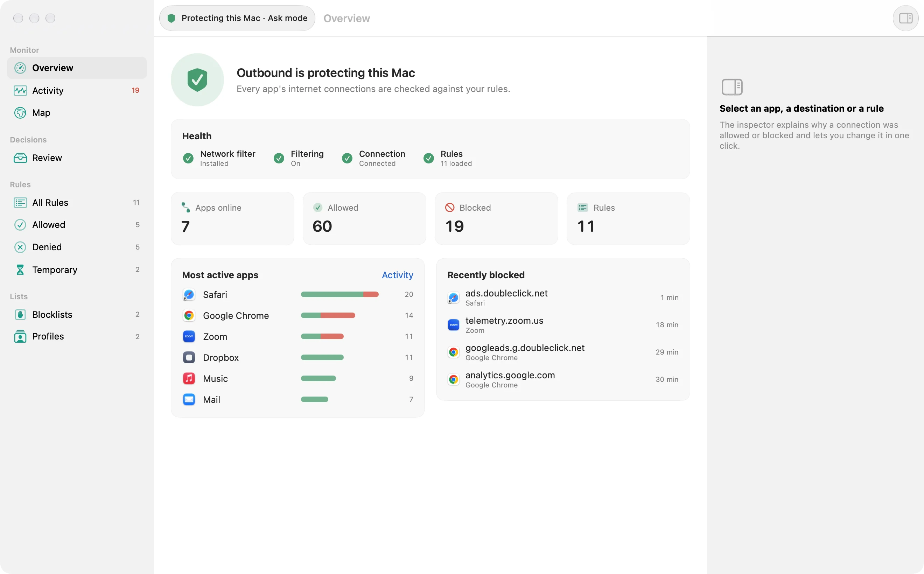This screenshot has height=574, width=924.
Task: Click the Network filter health check icon
Action: tap(188, 158)
